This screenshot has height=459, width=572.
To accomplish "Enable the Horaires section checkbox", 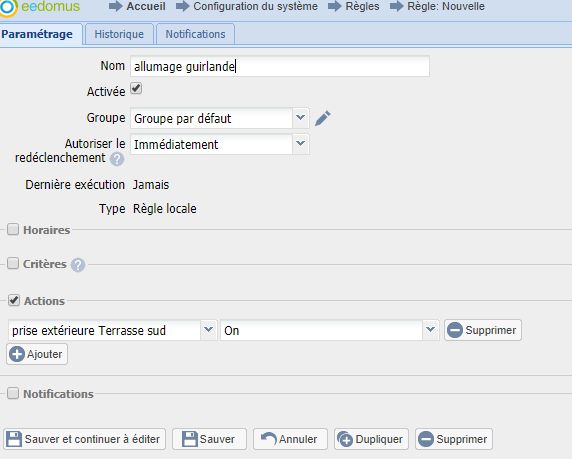I will [x=13, y=230].
